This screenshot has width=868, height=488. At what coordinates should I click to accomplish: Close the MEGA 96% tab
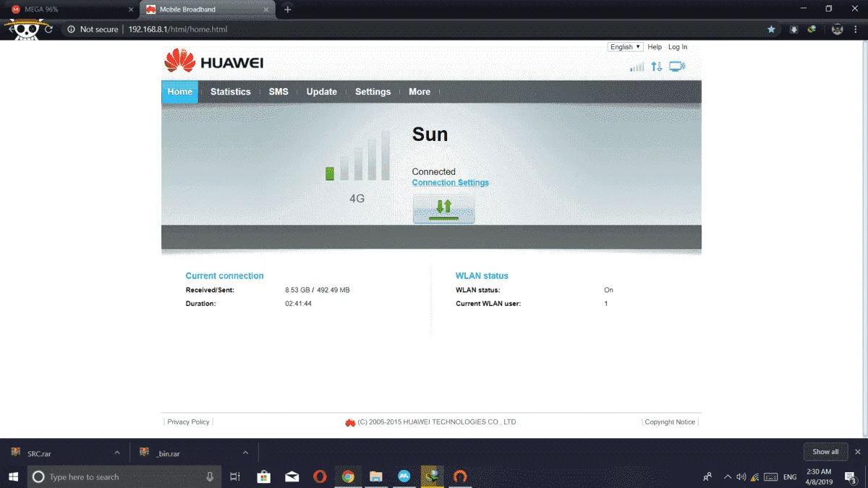131,9
